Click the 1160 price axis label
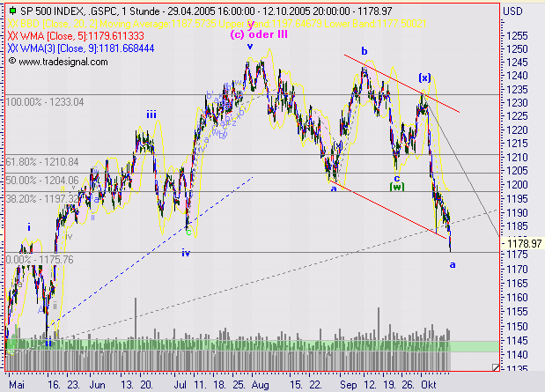 tap(517, 298)
